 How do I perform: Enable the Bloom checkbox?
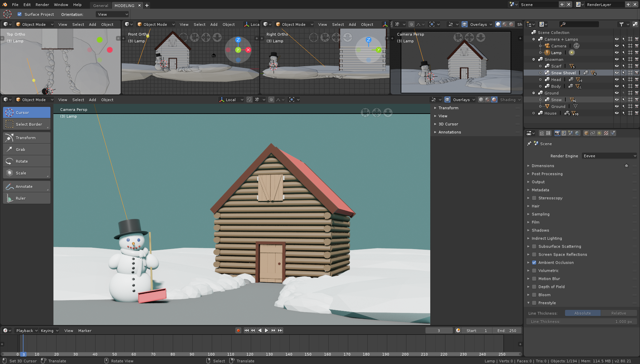coord(534,295)
